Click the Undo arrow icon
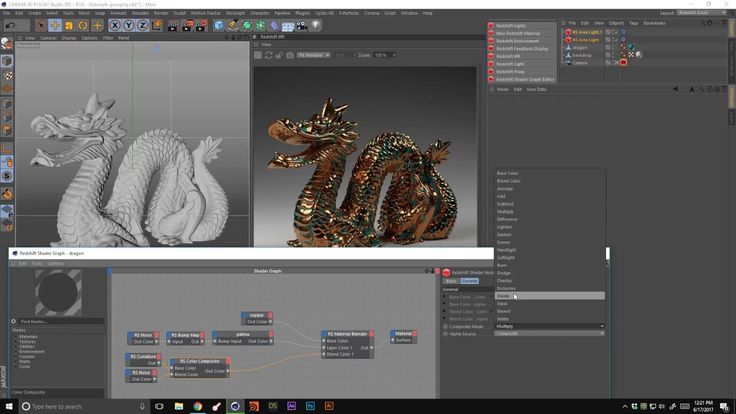The width and height of the screenshot is (736, 414). [x=8, y=25]
